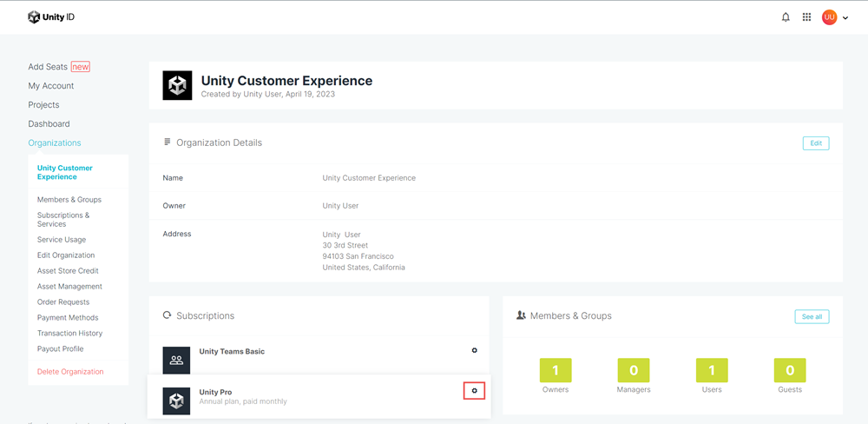Open Asset Store Credit
This screenshot has height=424, width=868.
(68, 270)
